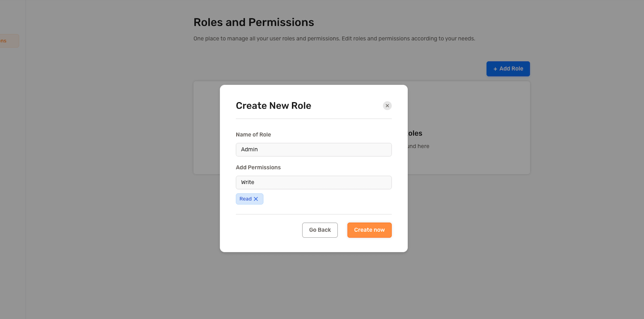
Task: Close the Create New Role dialog
Action: point(387,106)
